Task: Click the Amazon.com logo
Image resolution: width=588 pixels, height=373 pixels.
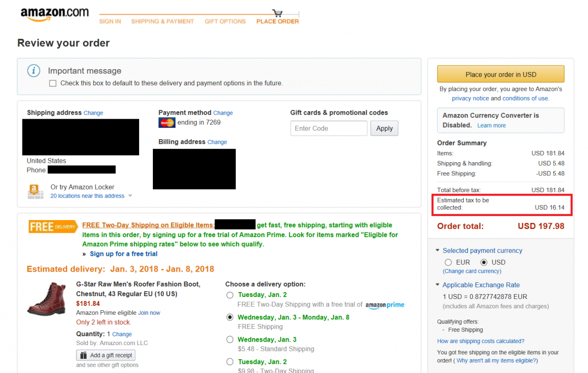Action: coord(54,14)
